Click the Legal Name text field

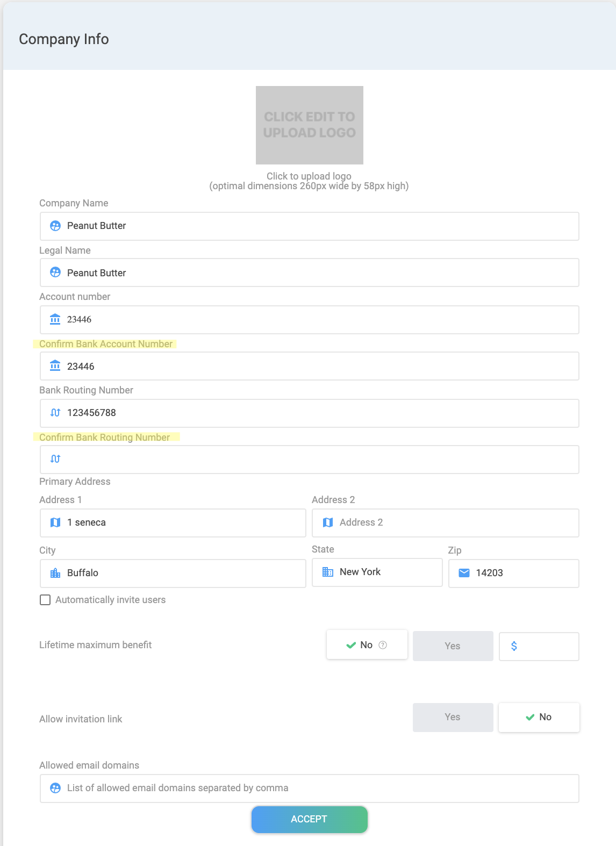pos(317,273)
